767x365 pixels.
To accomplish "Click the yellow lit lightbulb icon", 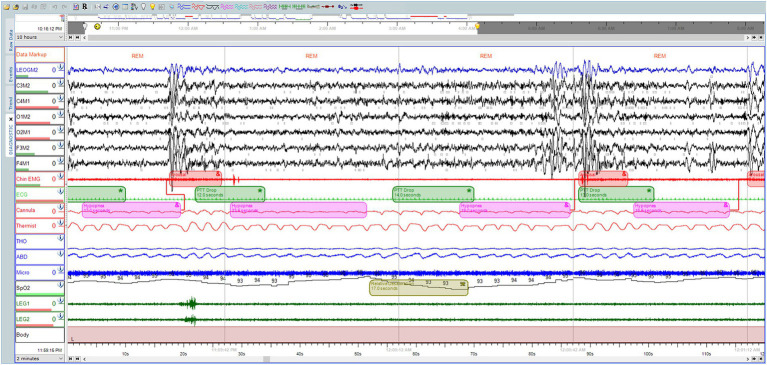I will [x=152, y=7].
